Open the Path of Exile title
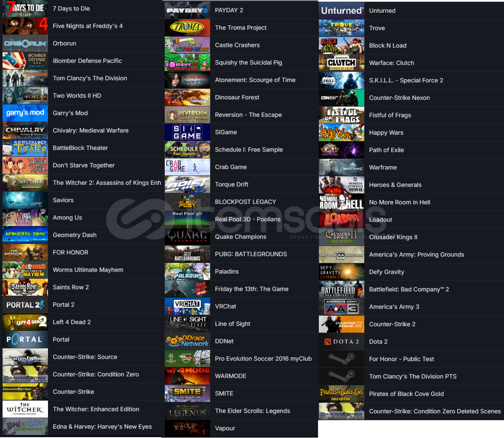Viewport: 504px width, 438px height. pos(387,150)
